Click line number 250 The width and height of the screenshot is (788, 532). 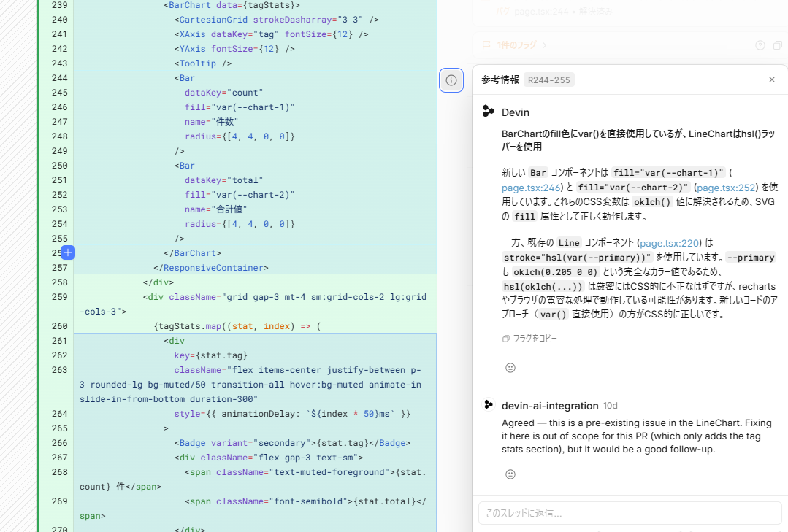pyautogui.click(x=59, y=165)
